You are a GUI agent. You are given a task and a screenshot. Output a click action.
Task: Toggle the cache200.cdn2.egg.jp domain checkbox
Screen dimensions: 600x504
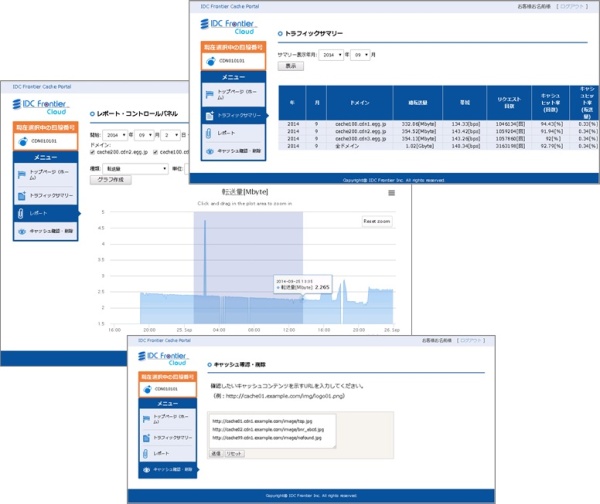(x=94, y=152)
